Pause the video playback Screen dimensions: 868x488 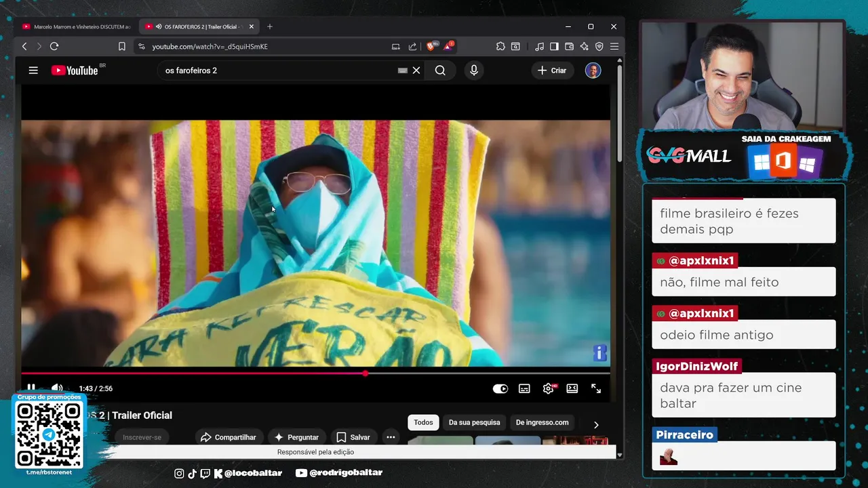pos(31,388)
